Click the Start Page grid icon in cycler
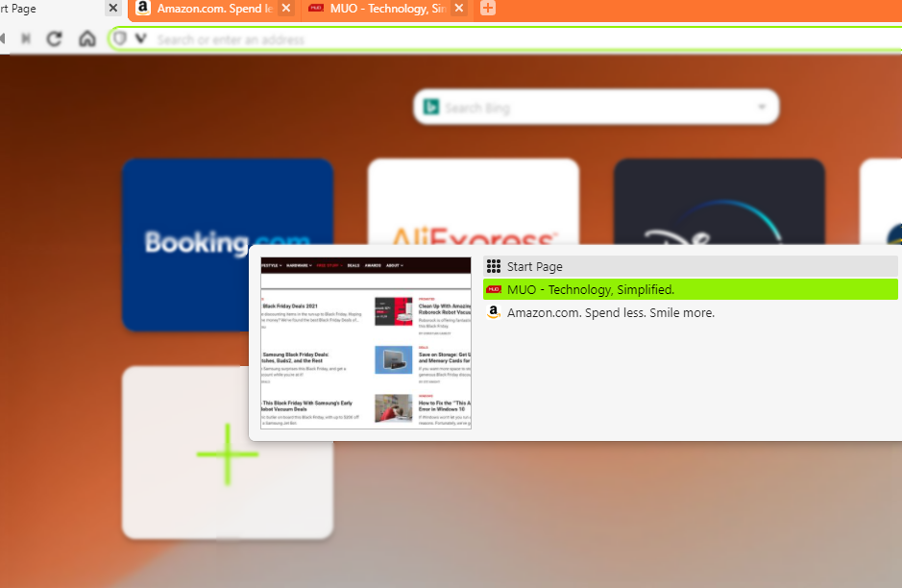902x588 pixels. (494, 266)
